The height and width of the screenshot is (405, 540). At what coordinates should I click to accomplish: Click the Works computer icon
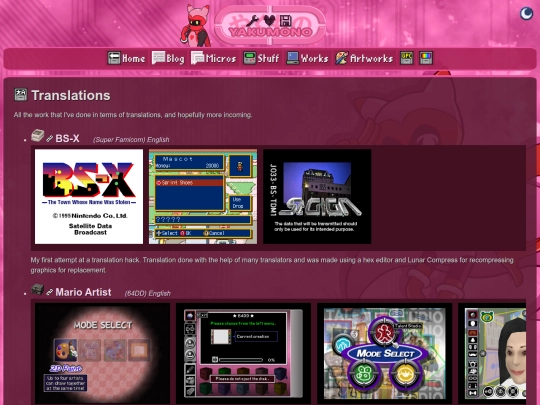click(292, 58)
